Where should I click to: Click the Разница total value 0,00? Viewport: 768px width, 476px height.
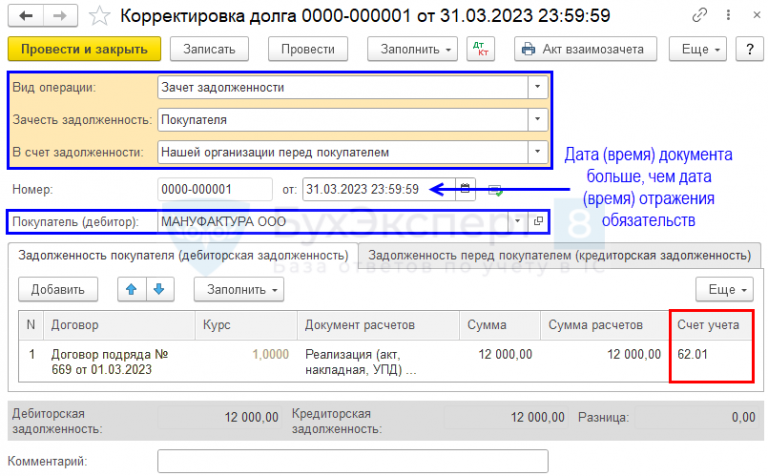pyautogui.click(x=696, y=417)
